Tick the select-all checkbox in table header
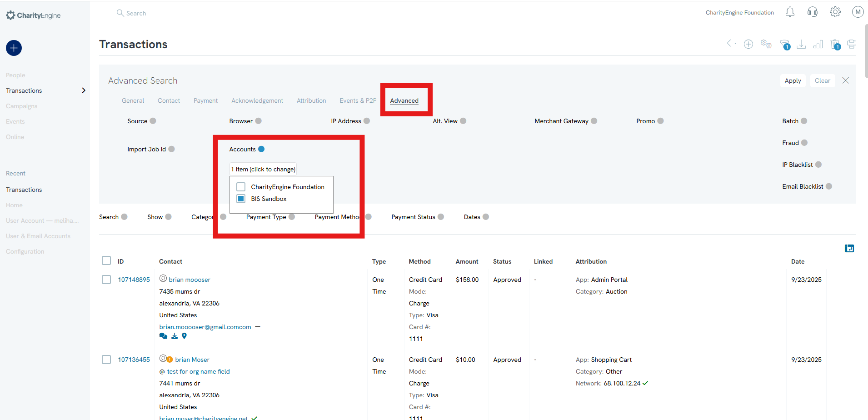Image resolution: width=868 pixels, height=420 pixels. (x=106, y=260)
